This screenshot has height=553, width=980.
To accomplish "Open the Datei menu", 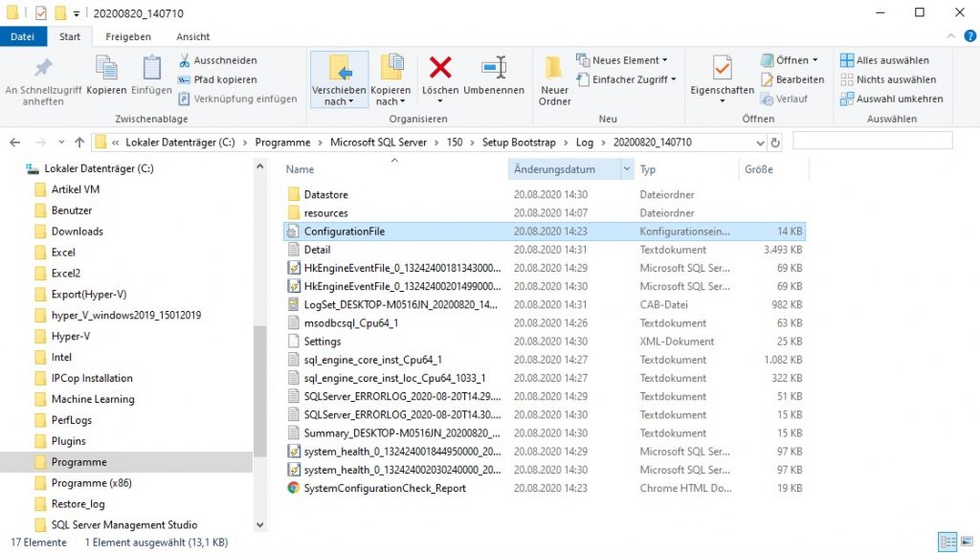I will 23,37.
